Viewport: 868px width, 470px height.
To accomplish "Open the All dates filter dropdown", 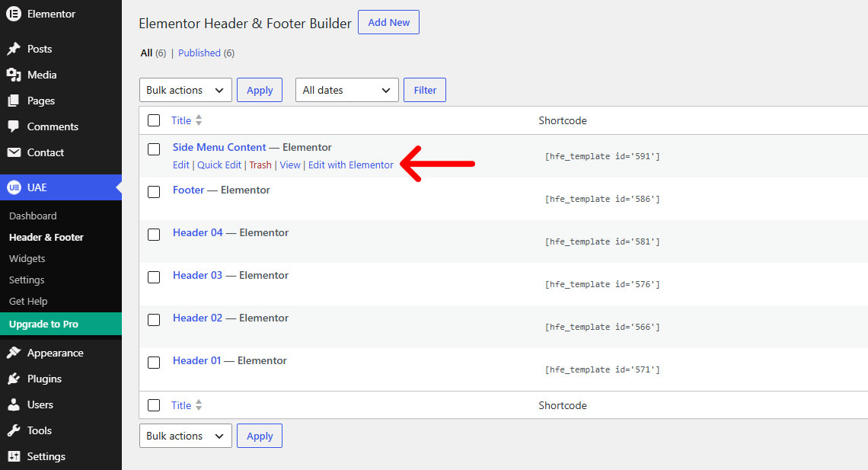I will (347, 90).
